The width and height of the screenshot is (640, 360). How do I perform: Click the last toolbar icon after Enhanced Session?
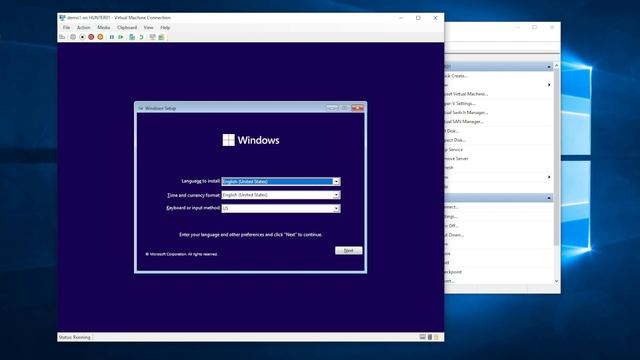(x=161, y=37)
